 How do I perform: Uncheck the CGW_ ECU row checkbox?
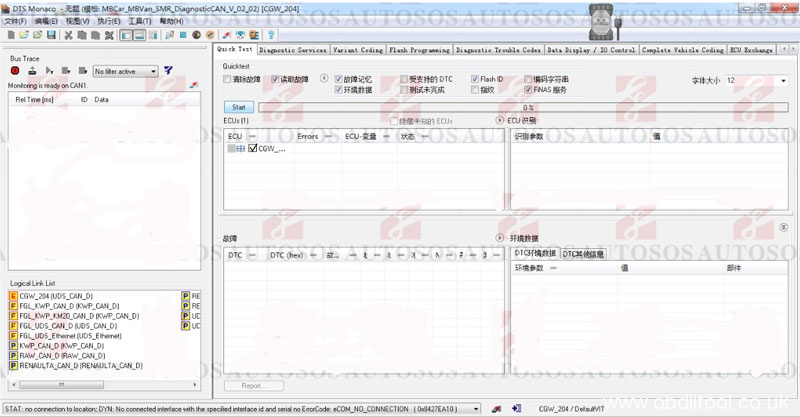tap(253, 149)
